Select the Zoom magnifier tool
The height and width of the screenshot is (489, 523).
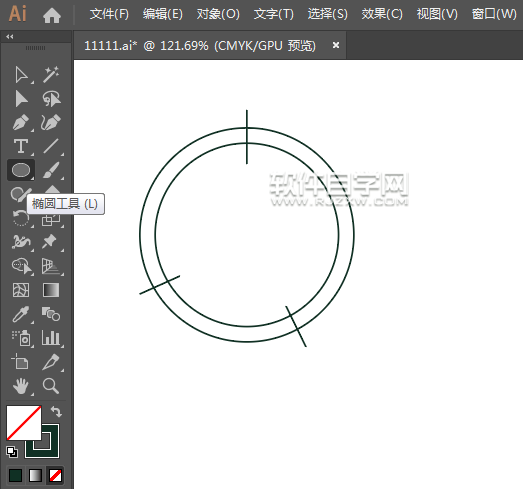pyautogui.click(x=51, y=386)
